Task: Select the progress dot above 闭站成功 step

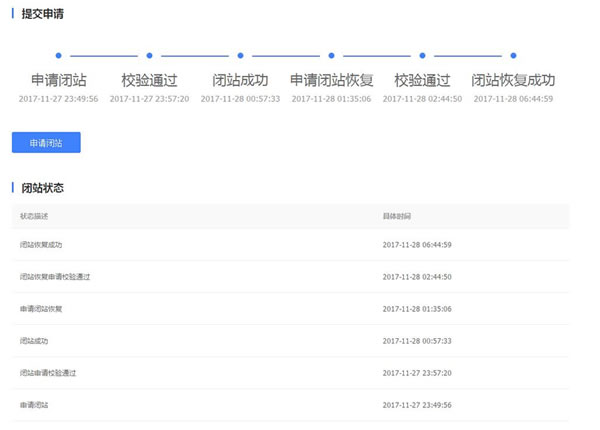Action: coord(240,56)
